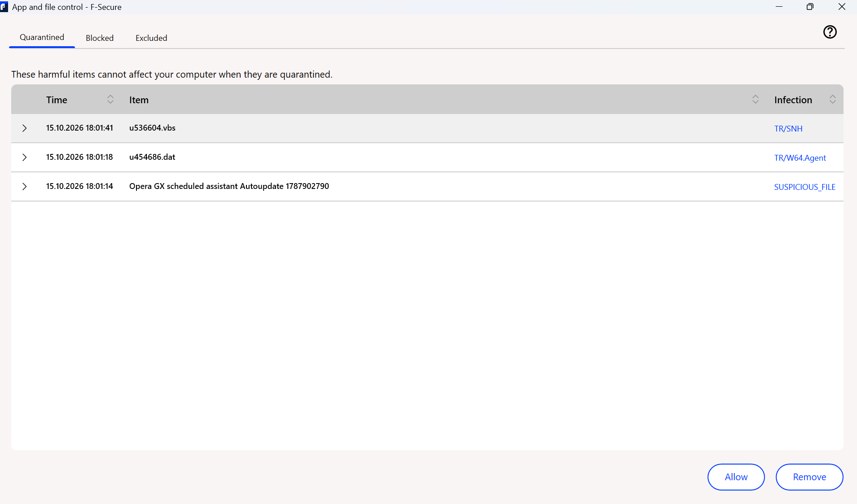
Task: Sort by the Item column arrows
Action: point(756,100)
